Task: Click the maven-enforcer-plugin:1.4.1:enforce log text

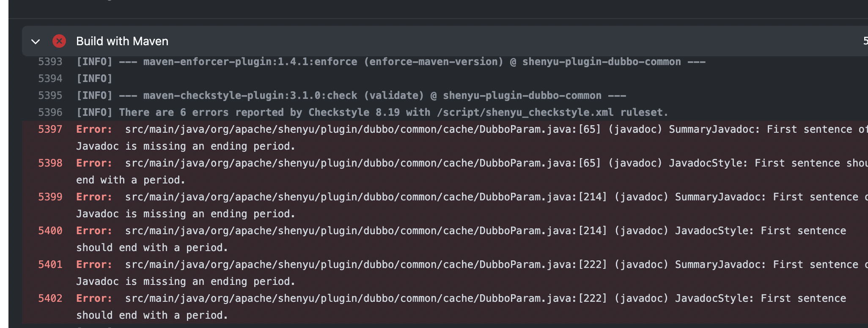Action: pos(391,62)
